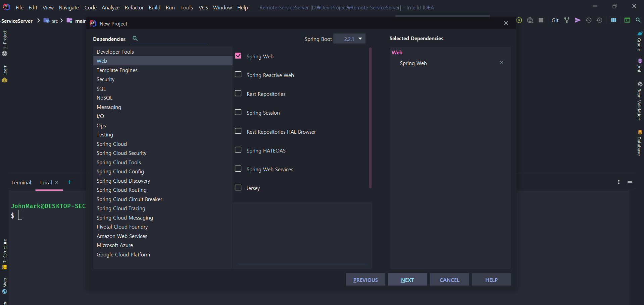The height and width of the screenshot is (305, 644).
Task: Select Developer Tools category
Action: [163, 52]
